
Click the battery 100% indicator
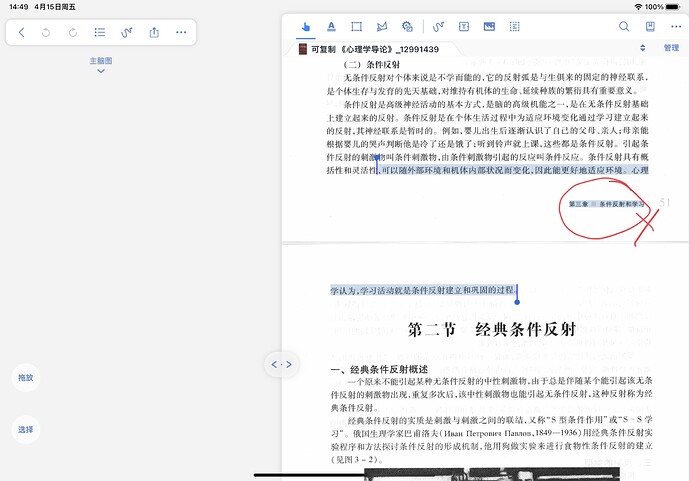coord(663,7)
